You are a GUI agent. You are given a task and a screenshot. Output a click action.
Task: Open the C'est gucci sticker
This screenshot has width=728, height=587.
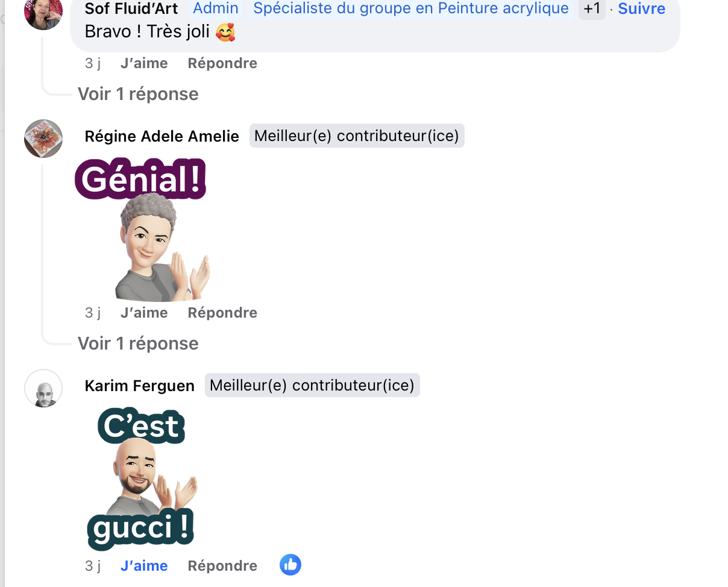coord(142,479)
